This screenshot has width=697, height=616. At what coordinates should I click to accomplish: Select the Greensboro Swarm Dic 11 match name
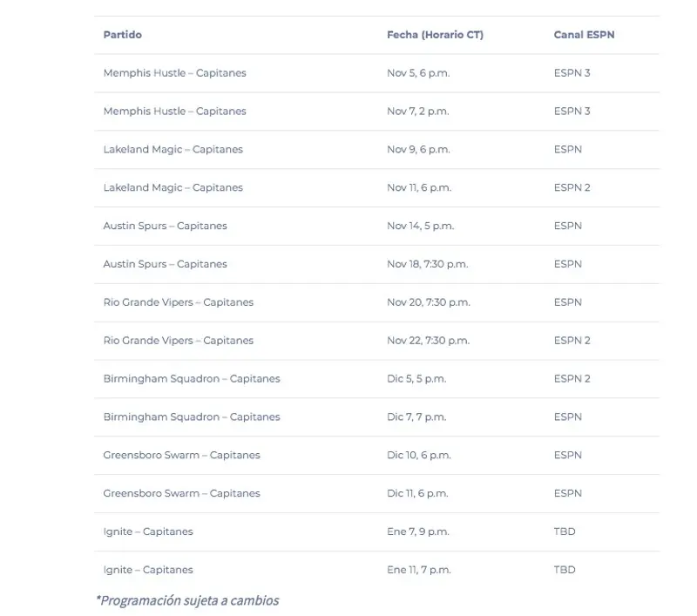pyautogui.click(x=181, y=493)
